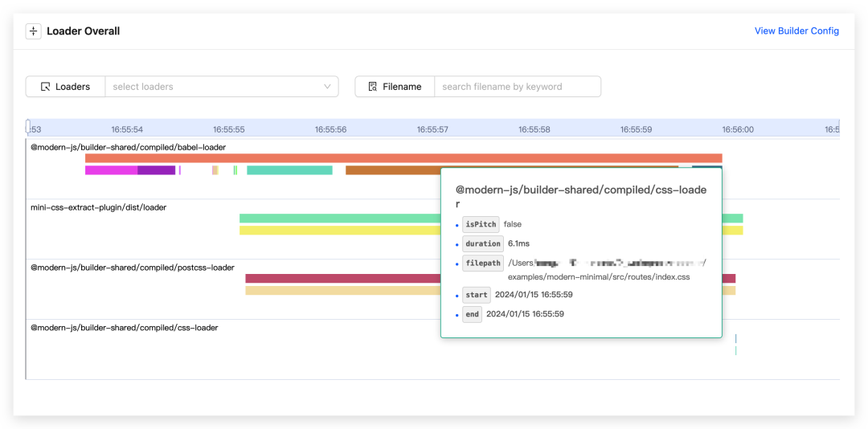This screenshot has height=429, width=868.
Task: Select the yellow mini-css-extract-plugin bar
Action: (x=338, y=231)
